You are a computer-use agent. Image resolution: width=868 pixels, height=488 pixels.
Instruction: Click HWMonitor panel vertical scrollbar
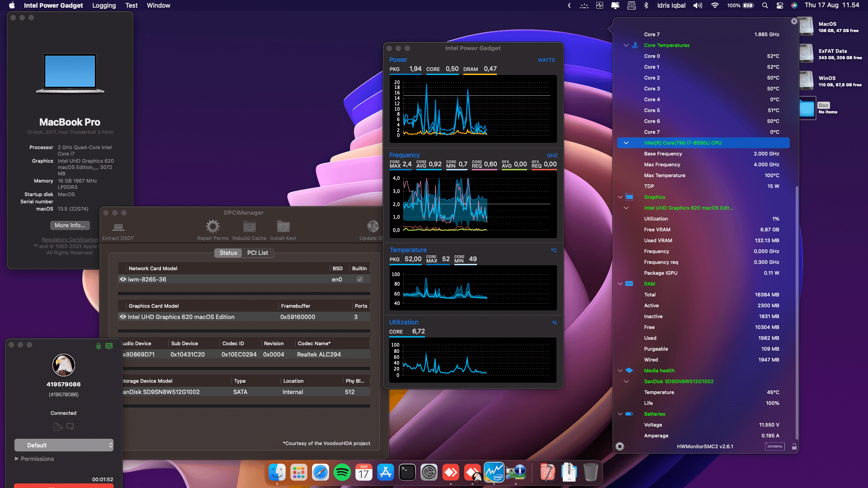click(x=797, y=312)
